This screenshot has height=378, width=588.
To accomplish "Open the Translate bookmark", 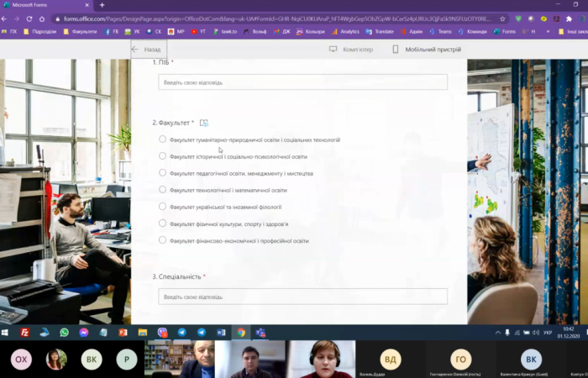I will 380,32.
